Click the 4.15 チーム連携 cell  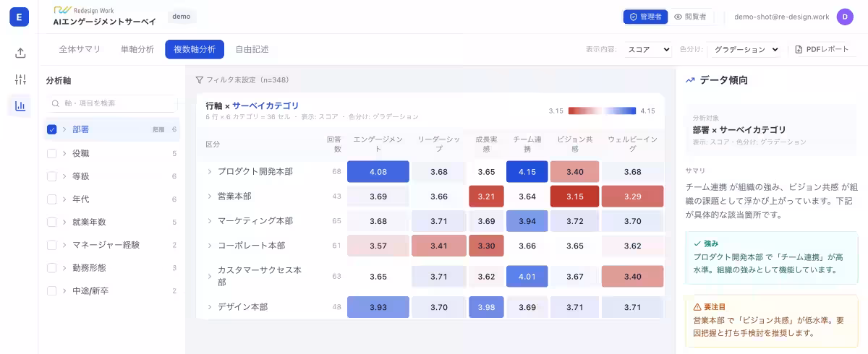coord(527,171)
